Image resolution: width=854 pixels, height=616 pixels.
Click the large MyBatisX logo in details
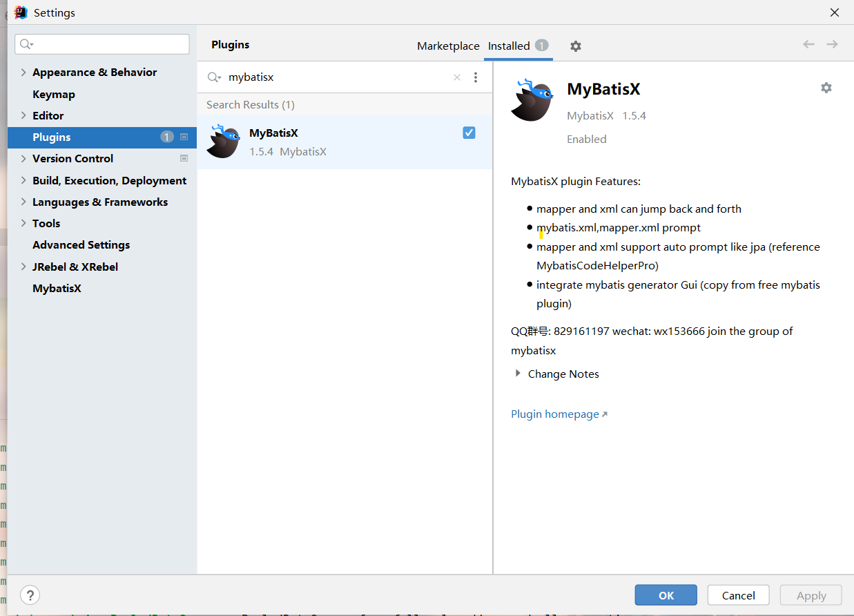click(x=532, y=99)
